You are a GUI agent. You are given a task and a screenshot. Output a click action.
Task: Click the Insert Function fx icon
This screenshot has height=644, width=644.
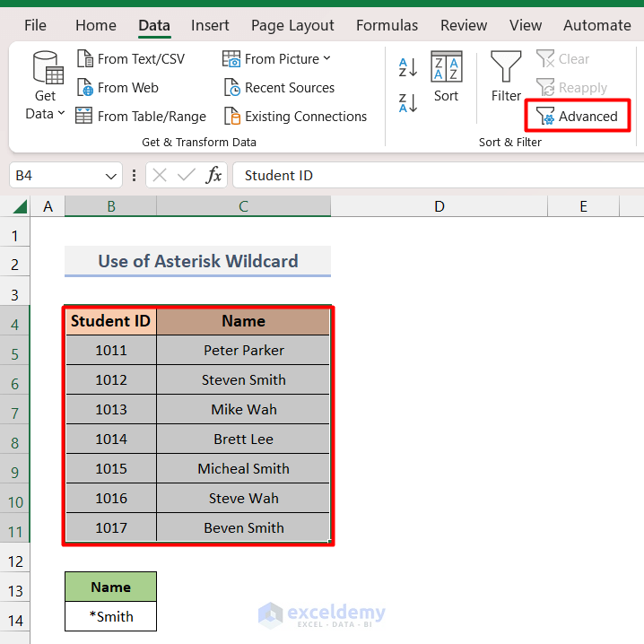[213, 176]
